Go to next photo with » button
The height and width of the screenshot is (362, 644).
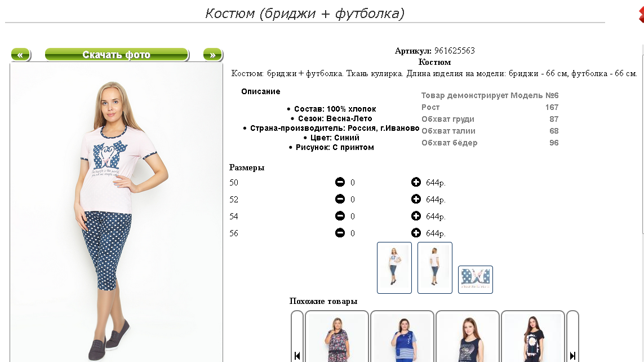pyautogui.click(x=213, y=55)
